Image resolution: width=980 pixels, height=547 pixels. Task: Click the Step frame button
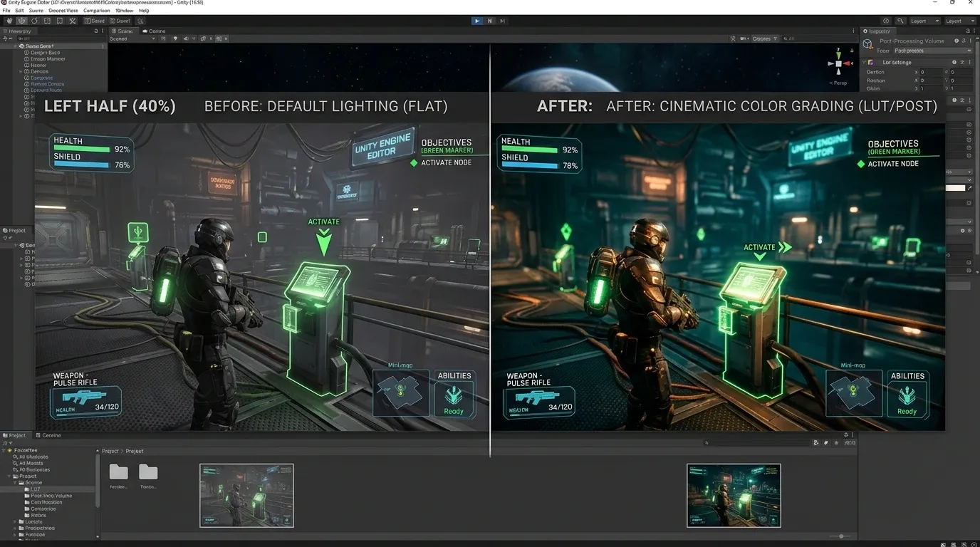[x=503, y=21]
